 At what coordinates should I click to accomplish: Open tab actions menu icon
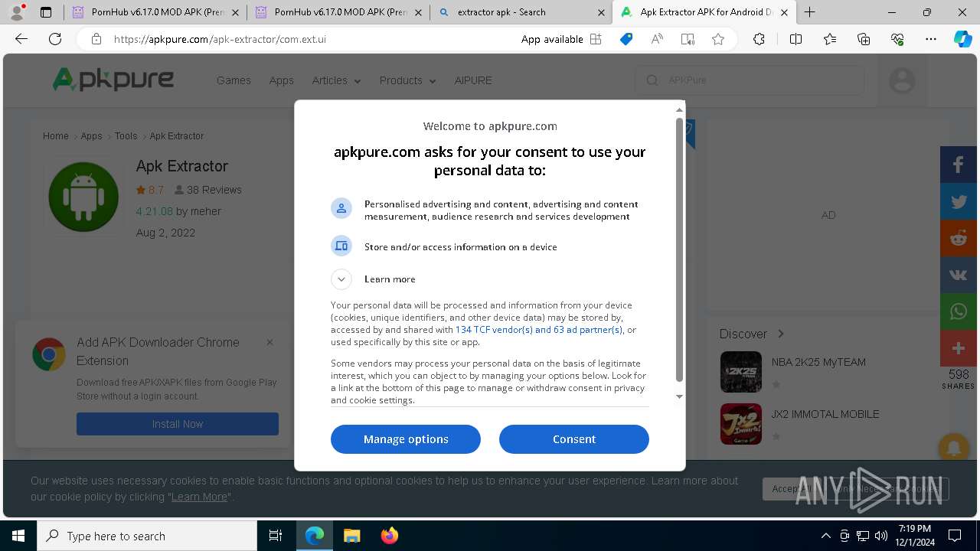point(46,12)
